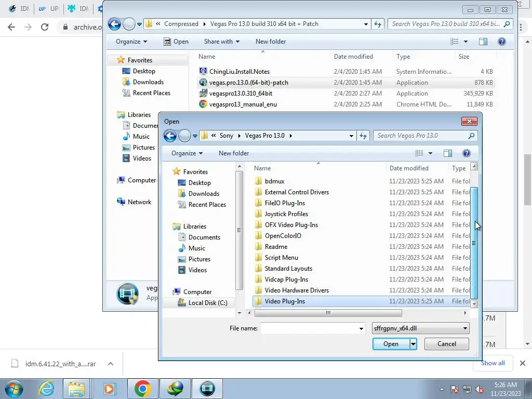
Task: Select the Joystick Profiles folder
Action: coord(286,214)
